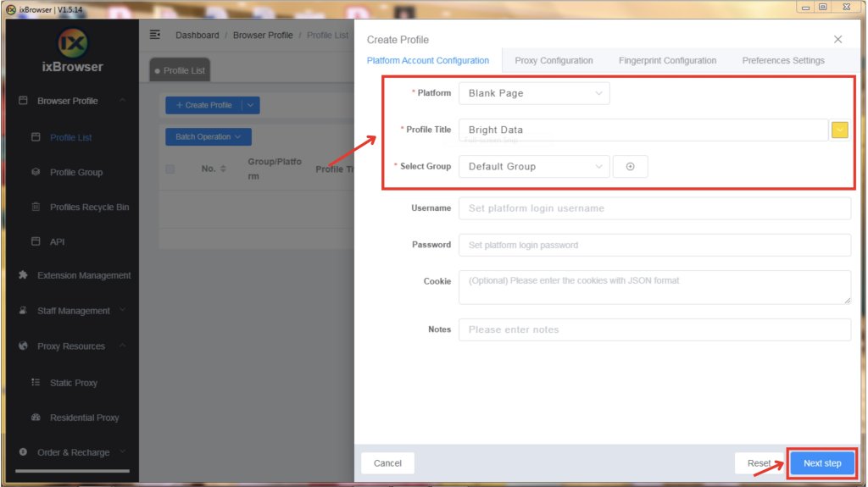Click the Next step button
The width and height of the screenshot is (868, 487).
pyautogui.click(x=821, y=463)
